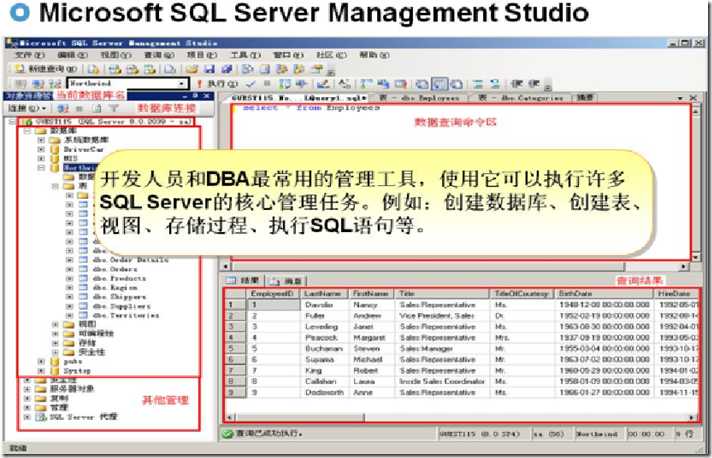Select the dbo.Products table
The height and width of the screenshot is (458, 712).
point(119,278)
